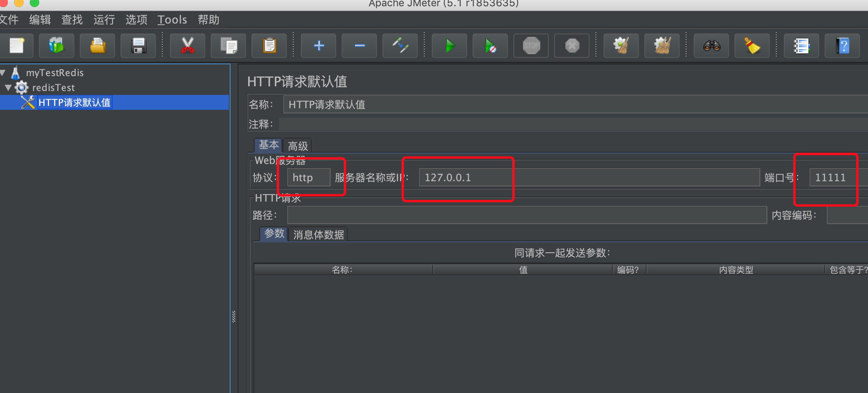The image size is (868, 393).
Task: Collapse the redisTest tree node
Action: (x=8, y=88)
